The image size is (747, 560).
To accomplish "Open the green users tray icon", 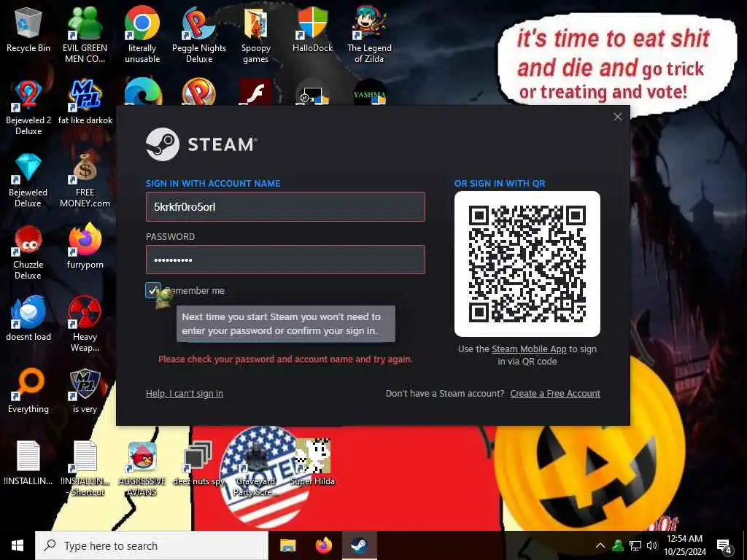I will point(618,545).
